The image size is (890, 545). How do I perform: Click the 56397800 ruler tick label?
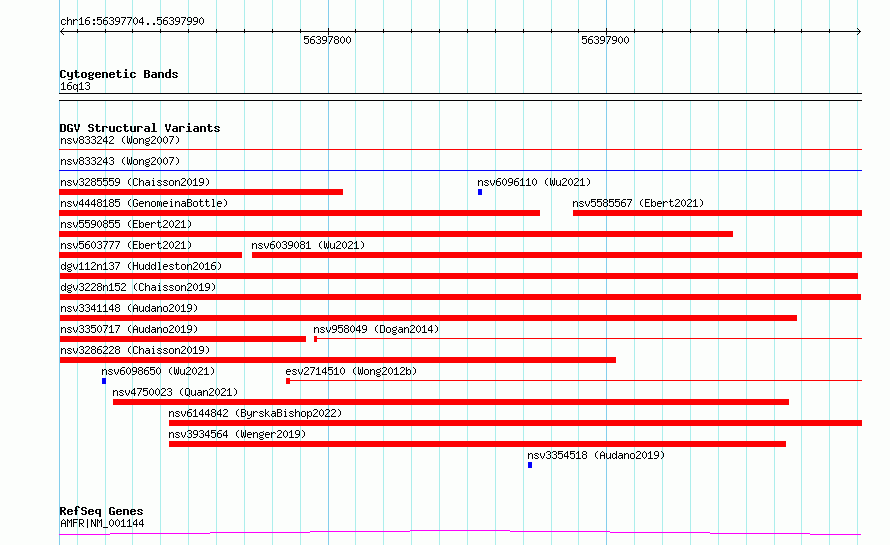tap(328, 40)
